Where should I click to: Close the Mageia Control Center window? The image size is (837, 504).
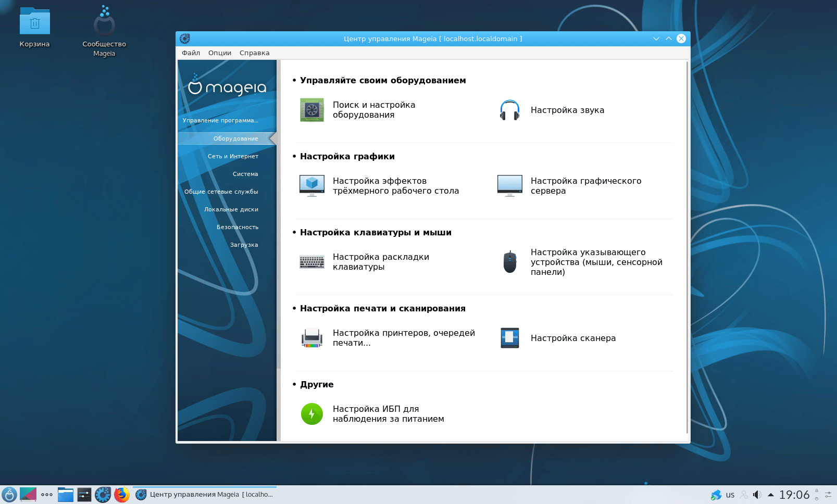pyautogui.click(x=681, y=39)
